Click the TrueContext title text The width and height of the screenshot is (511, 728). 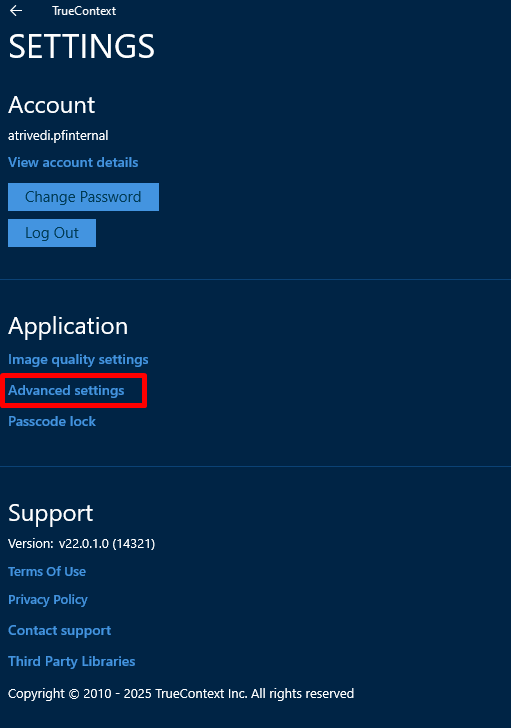[x=84, y=11]
